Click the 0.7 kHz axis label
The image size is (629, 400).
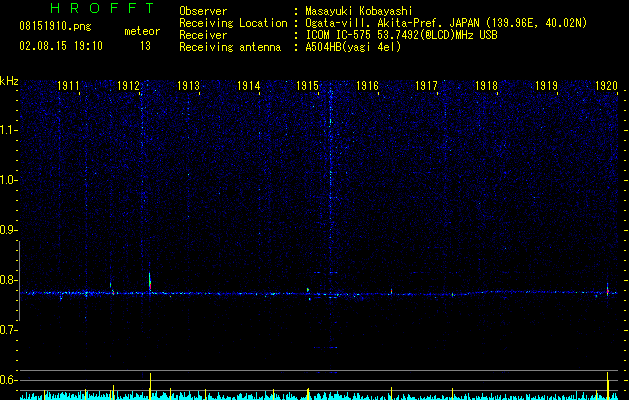[8, 330]
